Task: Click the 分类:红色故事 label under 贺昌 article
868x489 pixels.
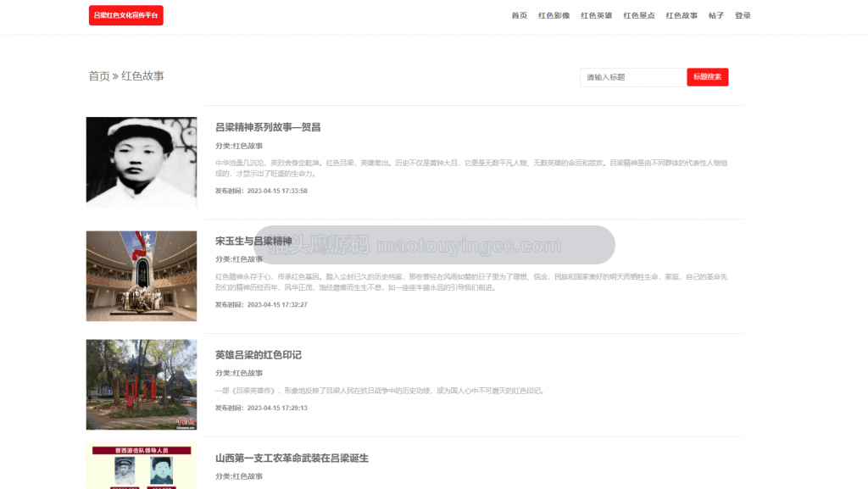Action: [x=239, y=146]
